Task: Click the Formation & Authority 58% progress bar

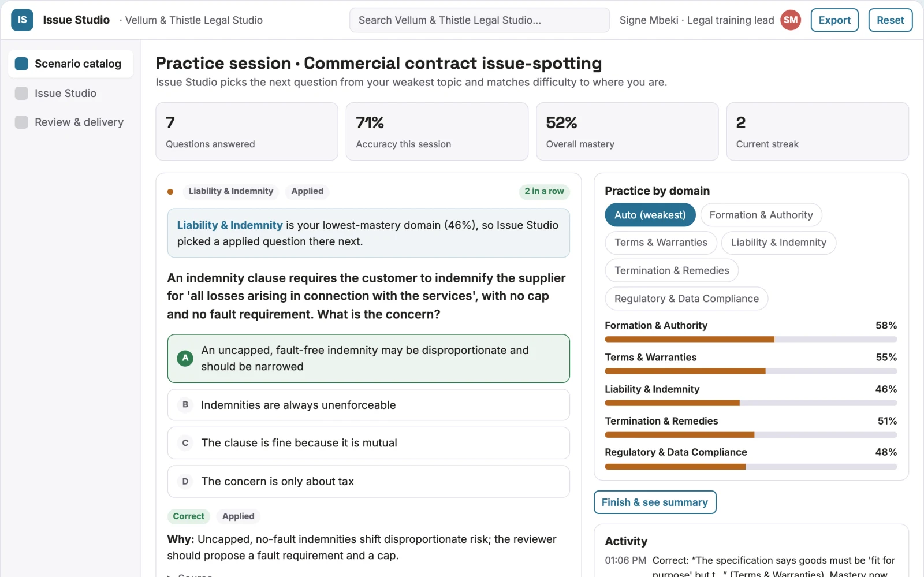Action: tap(751, 340)
